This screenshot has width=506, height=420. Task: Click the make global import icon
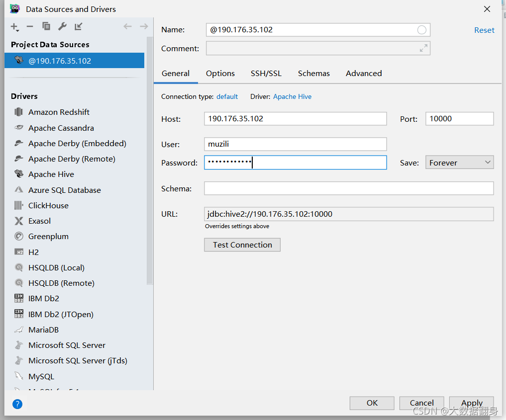coord(79,26)
